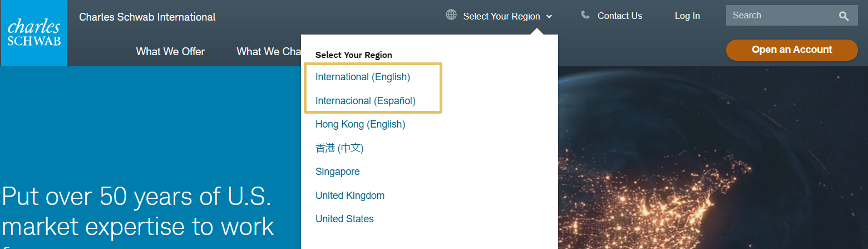
Task: Collapse the Select Your Region chevron
Action: [549, 17]
